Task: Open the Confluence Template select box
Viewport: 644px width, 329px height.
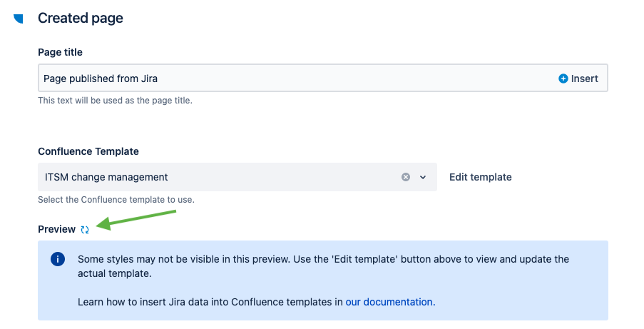Action: [214, 177]
